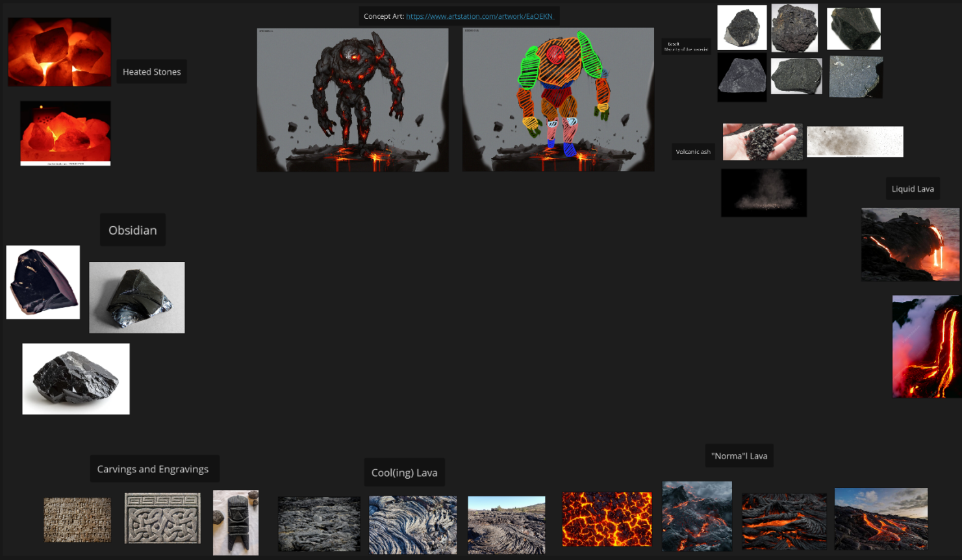Select the glowing cracked orange lava image

pos(607,519)
